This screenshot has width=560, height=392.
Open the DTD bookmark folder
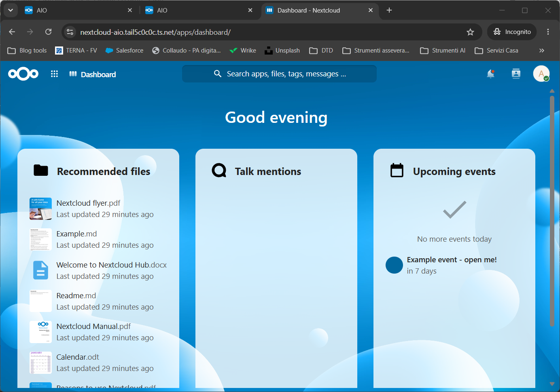[x=321, y=51]
